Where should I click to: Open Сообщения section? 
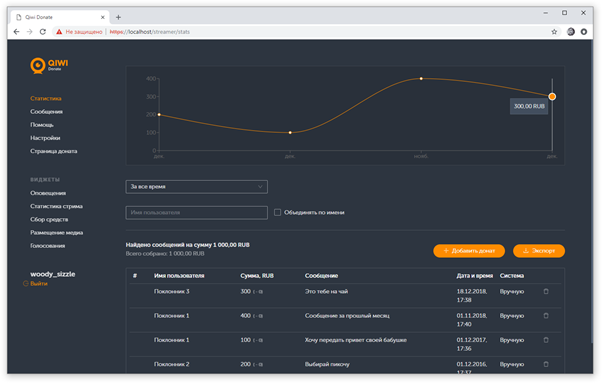pos(46,112)
